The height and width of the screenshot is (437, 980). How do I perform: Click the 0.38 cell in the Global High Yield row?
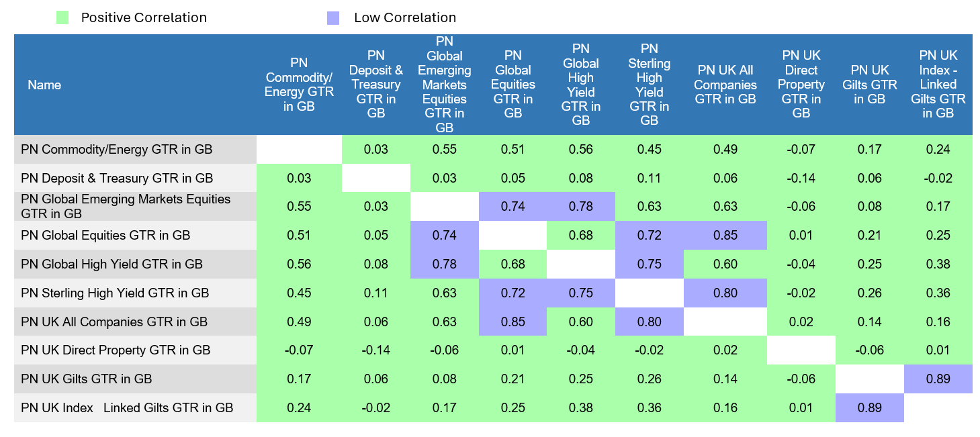[x=938, y=264]
